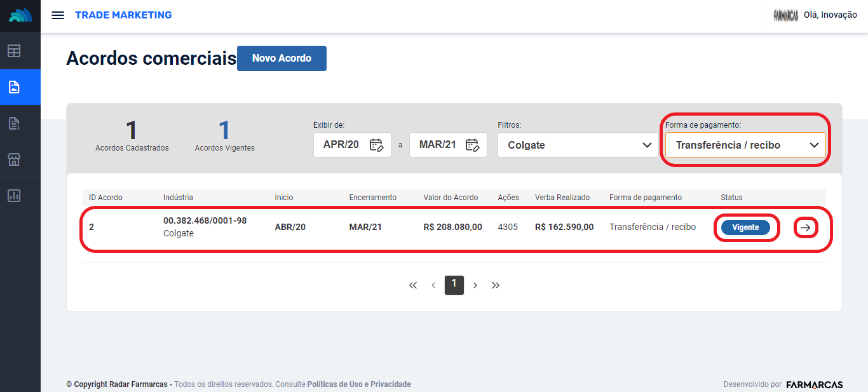Open the table layout icon in the sidebar
This screenshot has height=392, width=868.
coord(14,51)
